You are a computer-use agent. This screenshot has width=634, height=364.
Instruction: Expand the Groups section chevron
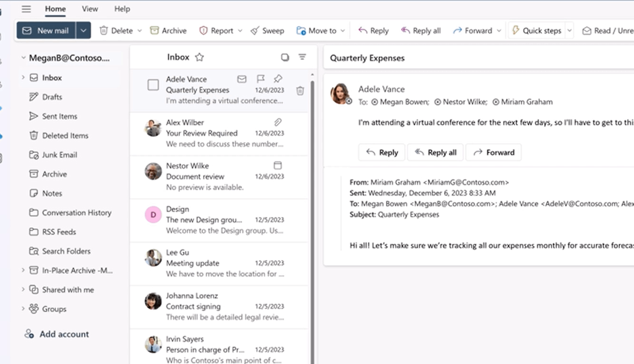click(23, 308)
